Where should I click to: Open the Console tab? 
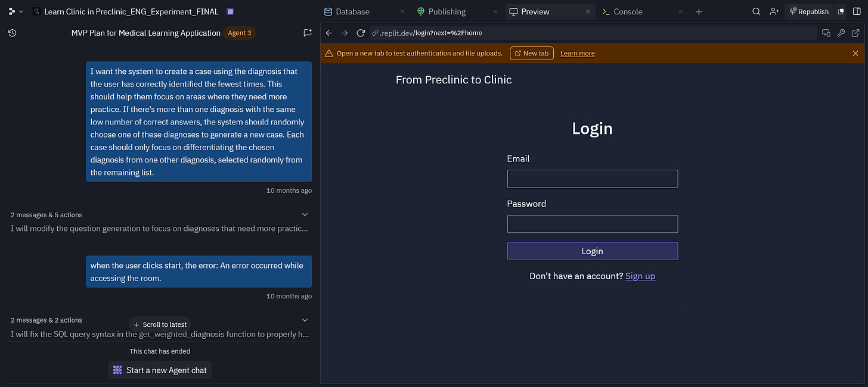622,11
